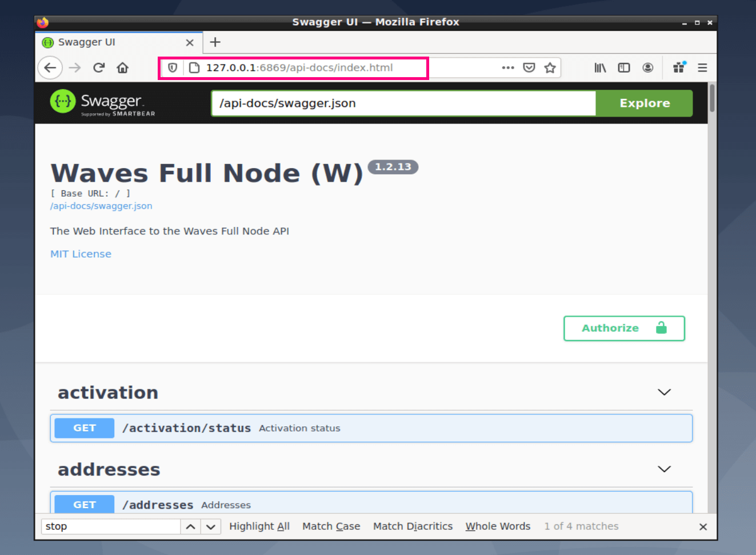Open the Firefox account icon

(647, 67)
